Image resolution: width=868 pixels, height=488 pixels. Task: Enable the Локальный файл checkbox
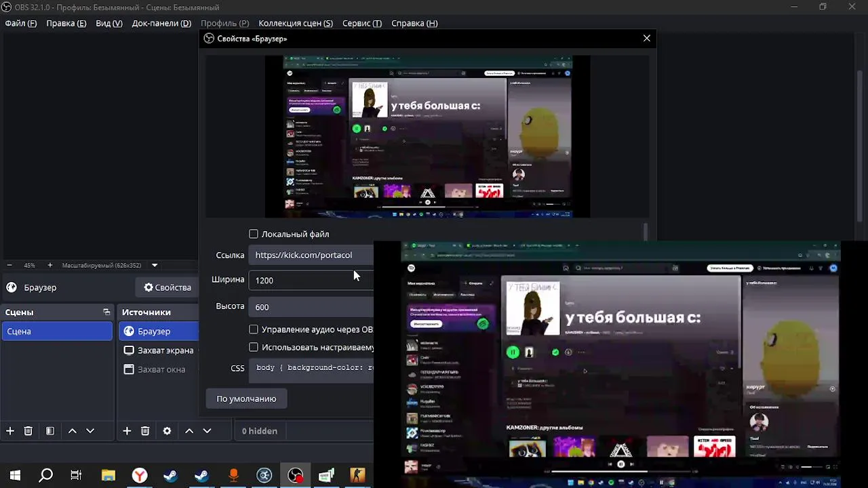(x=254, y=234)
